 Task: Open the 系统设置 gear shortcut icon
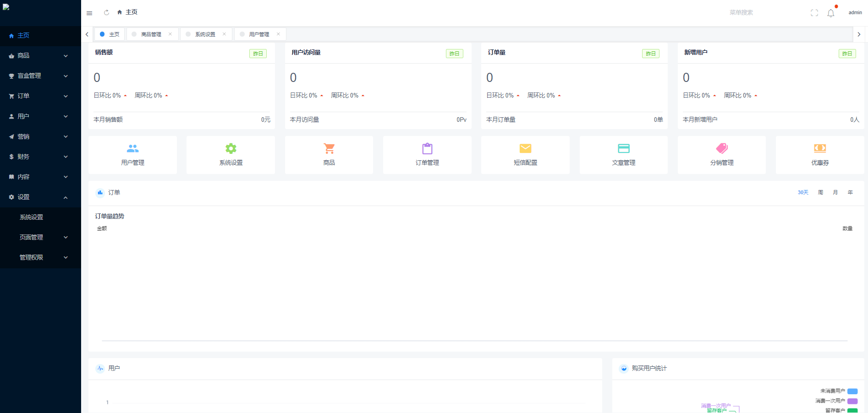pos(231,149)
